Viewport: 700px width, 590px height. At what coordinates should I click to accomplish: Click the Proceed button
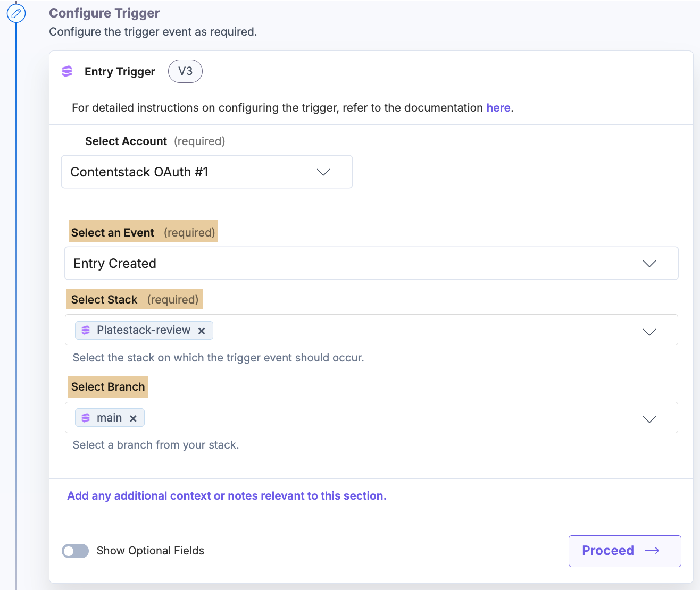[x=625, y=551]
